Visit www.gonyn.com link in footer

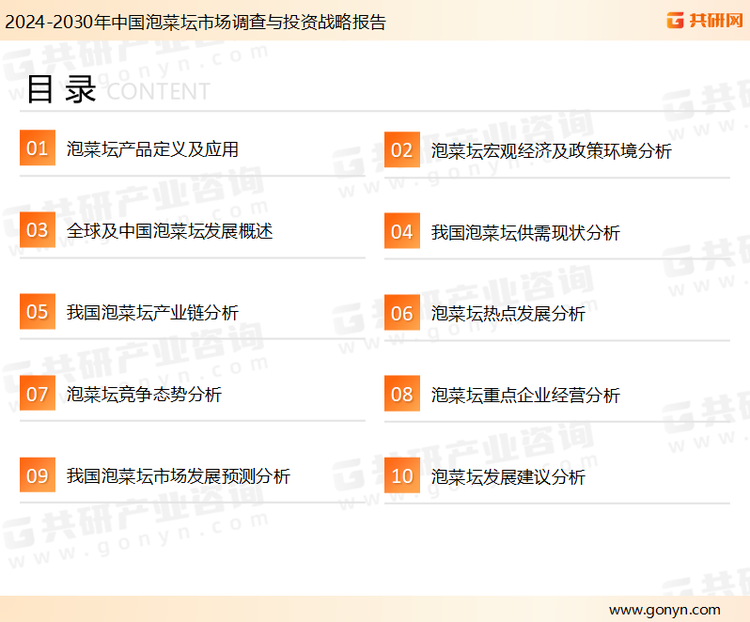pyautogui.click(x=664, y=609)
